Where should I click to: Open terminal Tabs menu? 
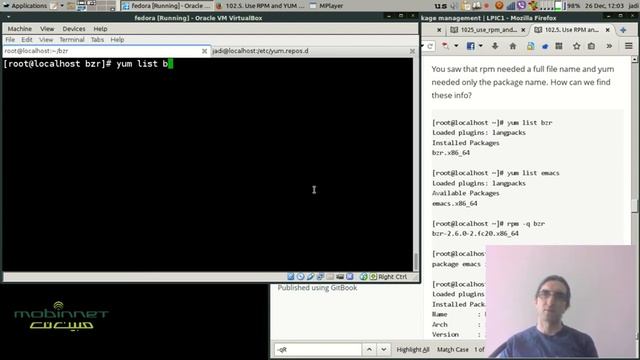coord(97,40)
